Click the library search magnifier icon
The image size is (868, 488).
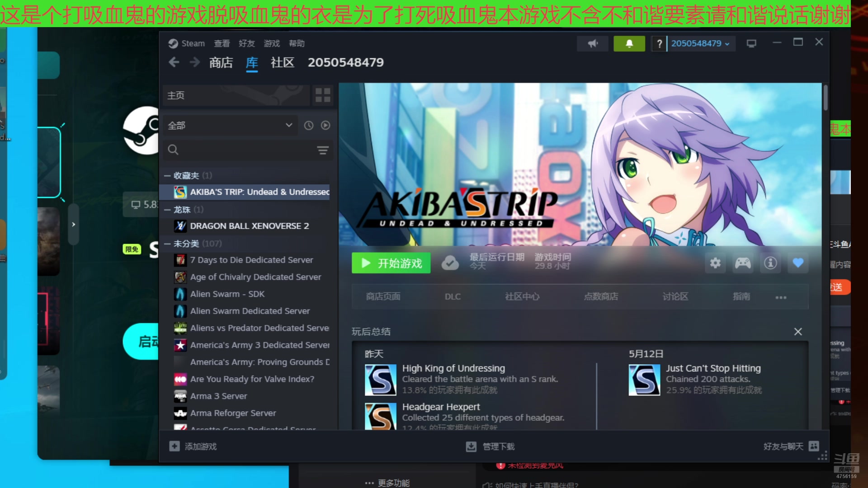click(x=173, y=150)
